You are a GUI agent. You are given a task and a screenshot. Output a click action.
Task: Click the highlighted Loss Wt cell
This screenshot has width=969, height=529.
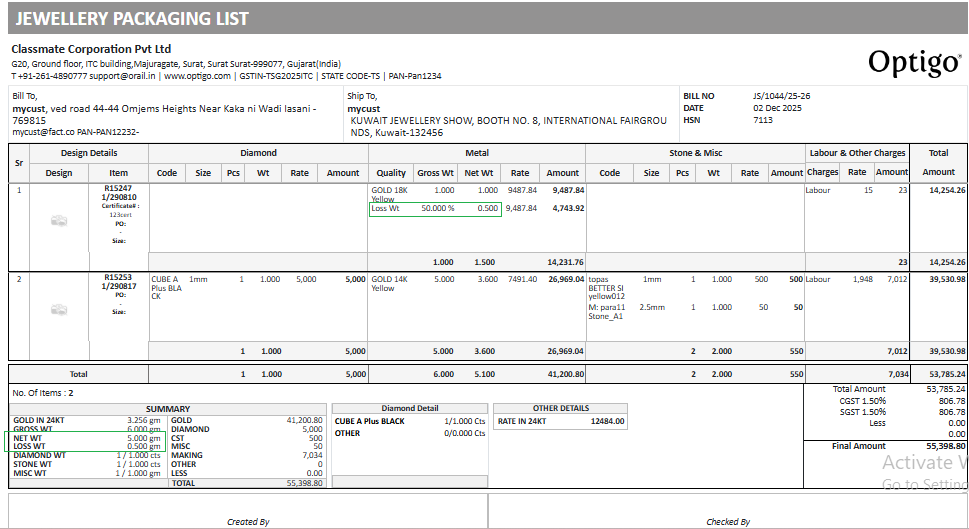435,209
